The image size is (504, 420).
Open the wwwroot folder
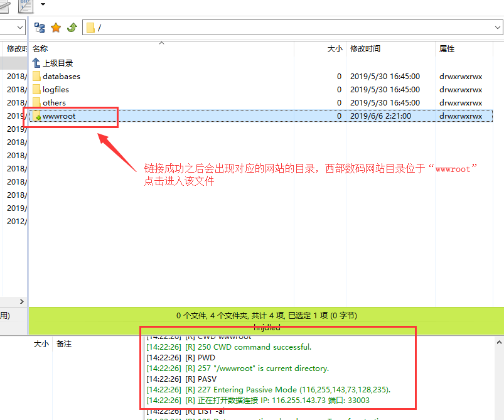[x=58, y=116]
